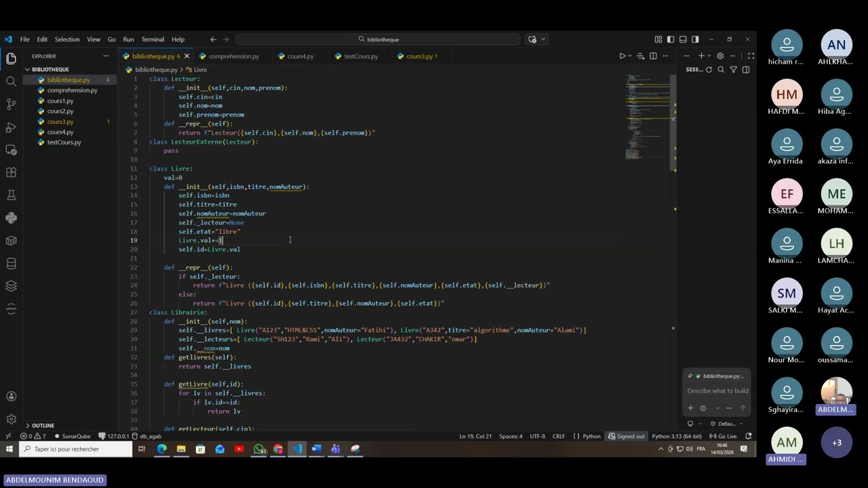
Task: Open the Run menu
Action: [128, 39]
